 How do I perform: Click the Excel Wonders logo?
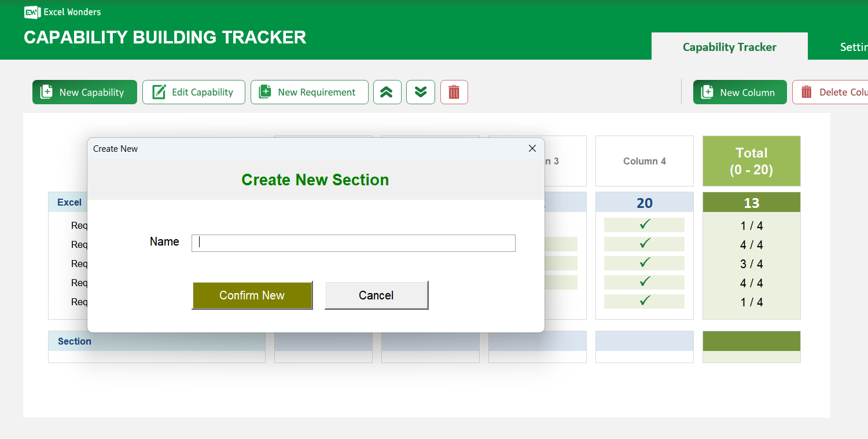(x=32, y=12)
